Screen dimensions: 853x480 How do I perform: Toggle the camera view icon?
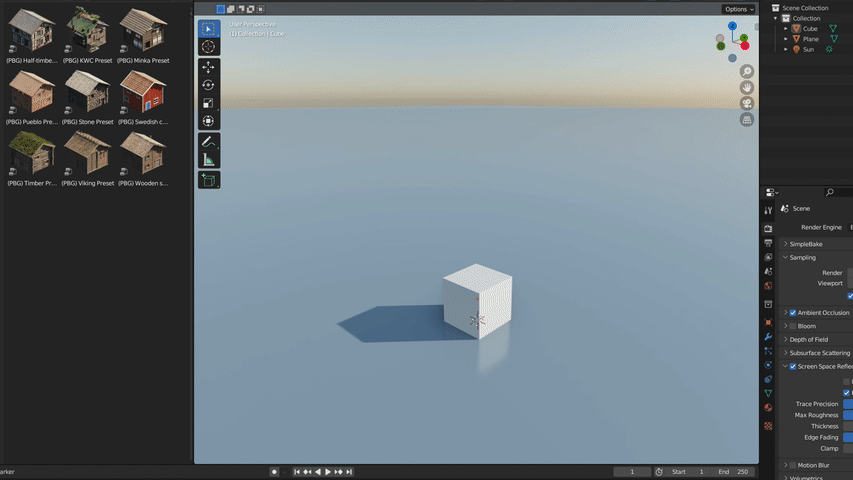point(747,103)
